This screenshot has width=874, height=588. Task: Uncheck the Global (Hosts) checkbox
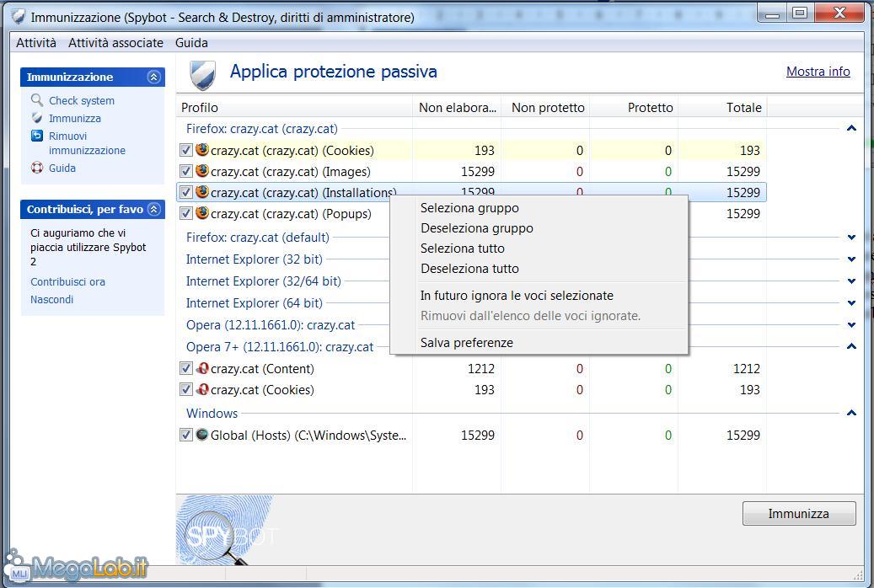[x=186, y=435]
